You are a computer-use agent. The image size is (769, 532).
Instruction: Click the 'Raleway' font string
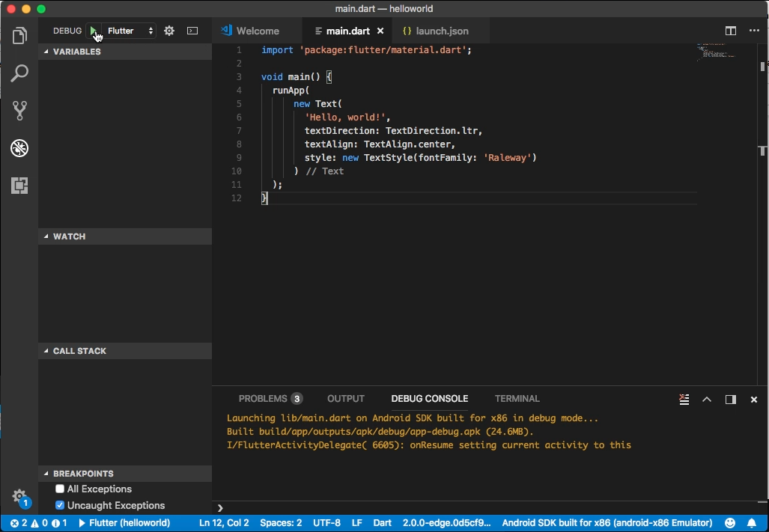(x=508, y=158)
